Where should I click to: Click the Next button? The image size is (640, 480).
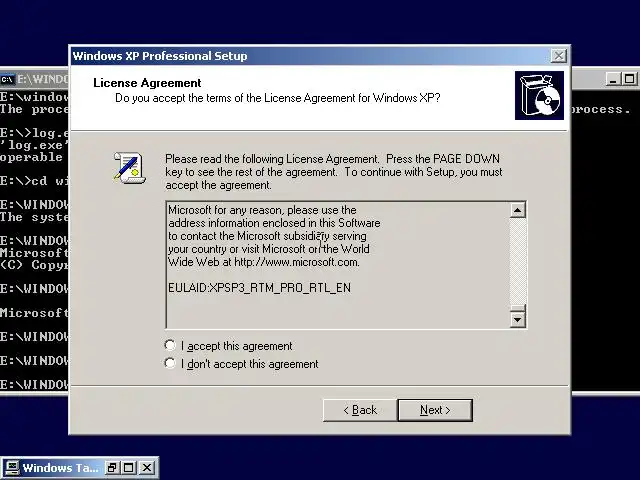pyautogui.click(x=435, y=410)
